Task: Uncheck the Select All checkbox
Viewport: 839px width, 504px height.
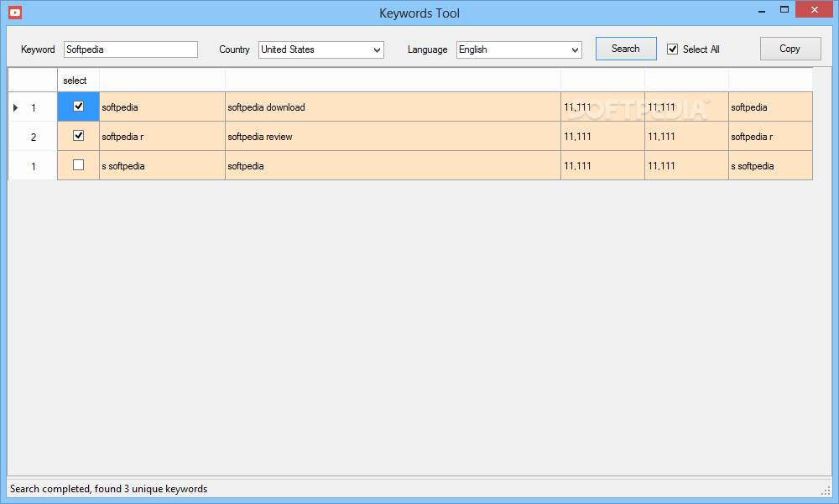Action: click(x=673, y=49)
